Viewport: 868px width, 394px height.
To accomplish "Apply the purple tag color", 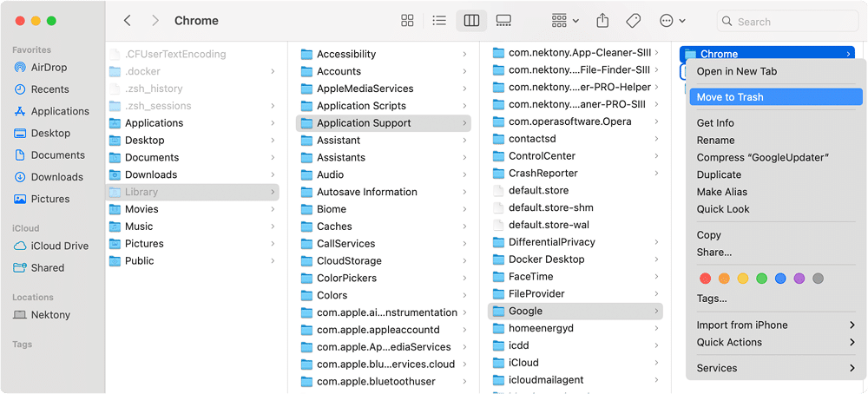I will click(799, 279).
